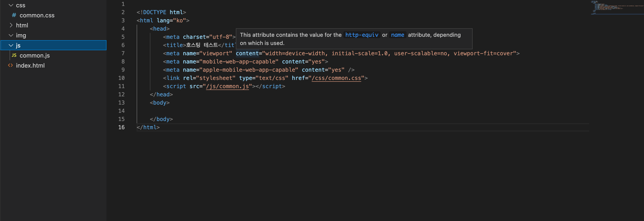Click the type="text/css" attribute
The height and width of the screenshot is (221, 644).
[x=263, y=78]
